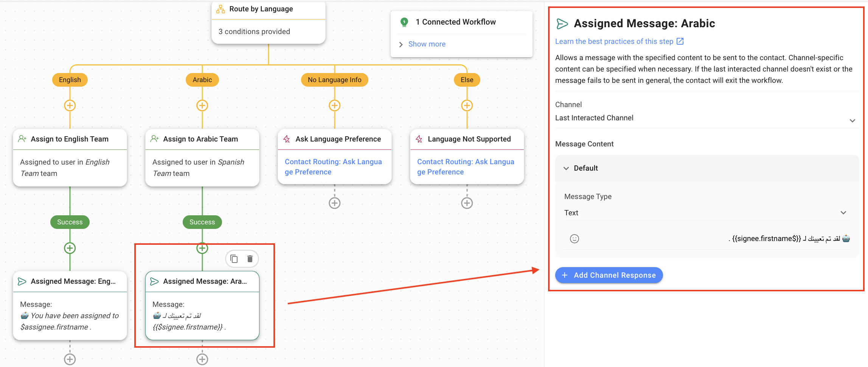Screen dimensions: 868x367
Task: Add step under Arabic branch label
Action: 202,106
